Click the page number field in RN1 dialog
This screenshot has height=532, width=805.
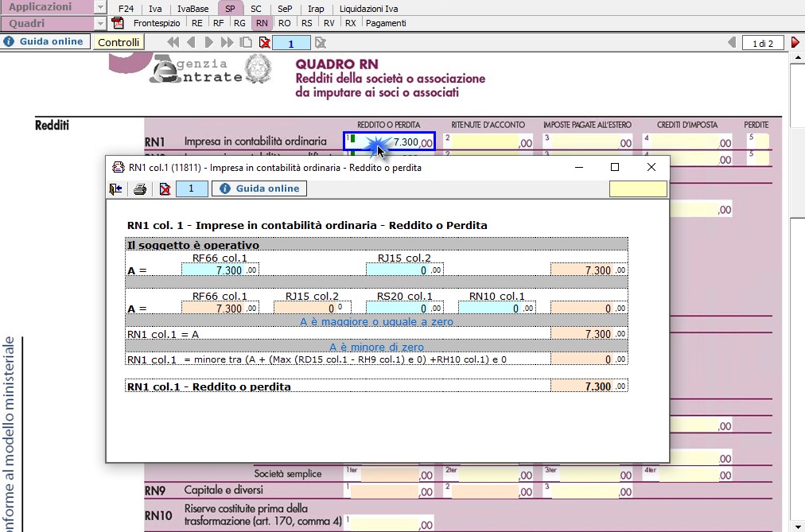point(192,188)
